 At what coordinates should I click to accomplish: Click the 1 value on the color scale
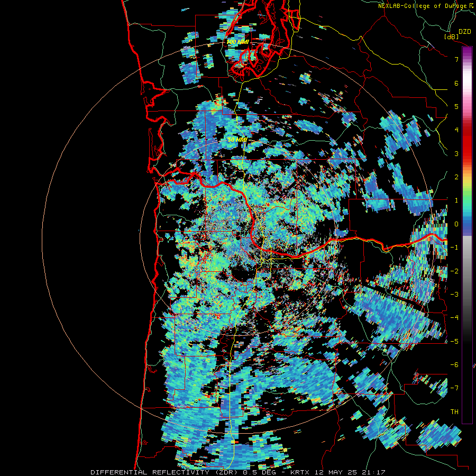click(456, 200)
